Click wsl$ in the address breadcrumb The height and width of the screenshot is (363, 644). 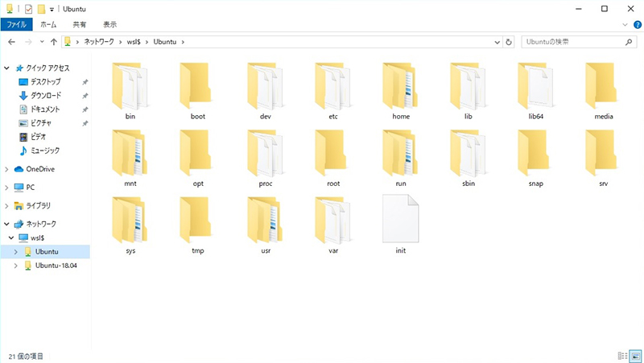(x=134, y=42)
